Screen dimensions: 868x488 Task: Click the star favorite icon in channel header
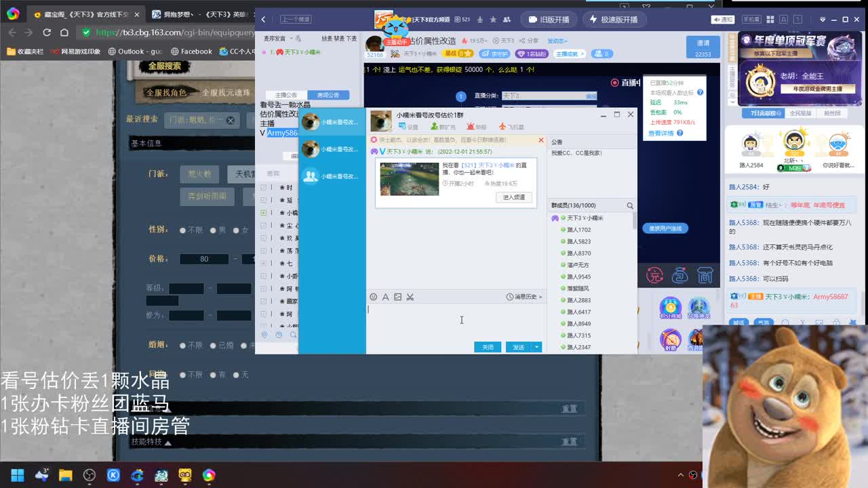493,20
